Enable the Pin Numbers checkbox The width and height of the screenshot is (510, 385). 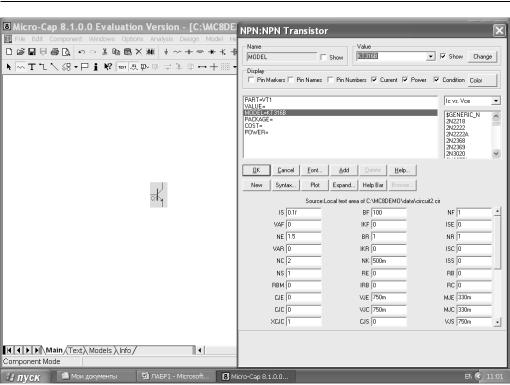[330, 80]
